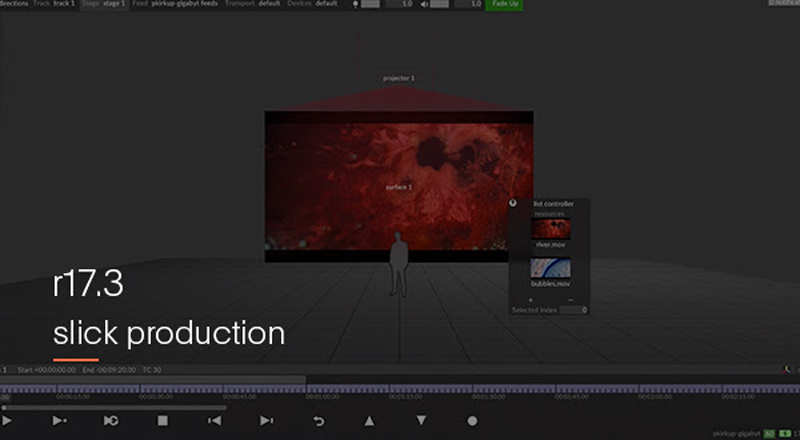Select the bubbles.mov thumbnail
Image resolution: width=800 pixels, height=440 pixels.
pyautogui.click(x=550, y=268)
